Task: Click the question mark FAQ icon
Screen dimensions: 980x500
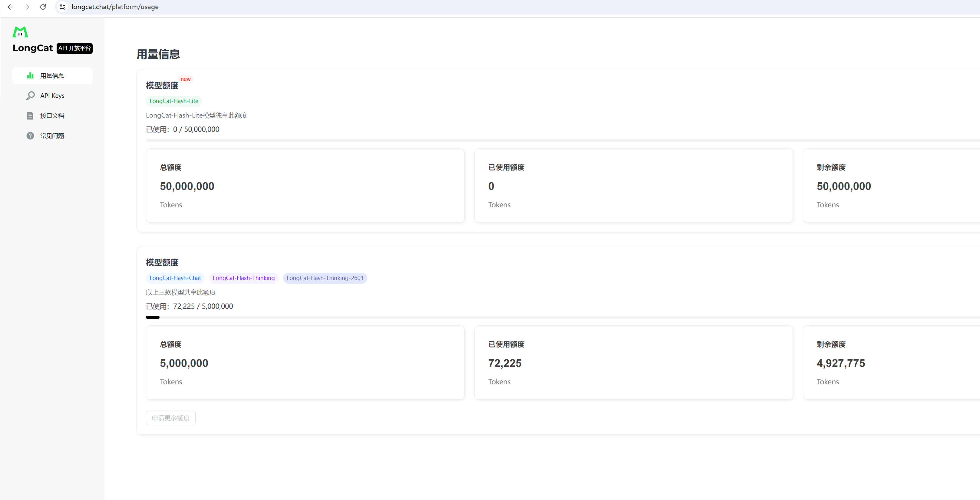Action: (30, 136)
